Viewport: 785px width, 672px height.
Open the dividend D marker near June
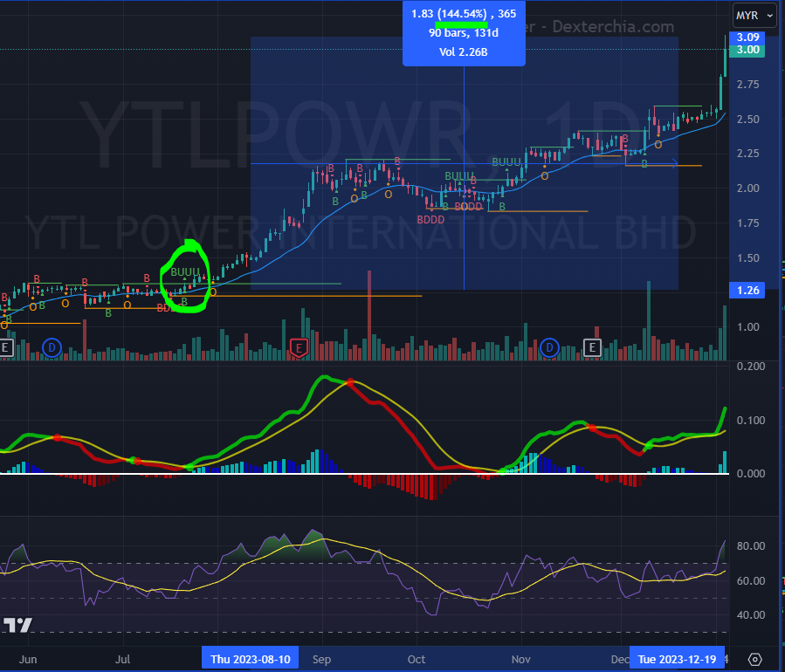(52, 347)
